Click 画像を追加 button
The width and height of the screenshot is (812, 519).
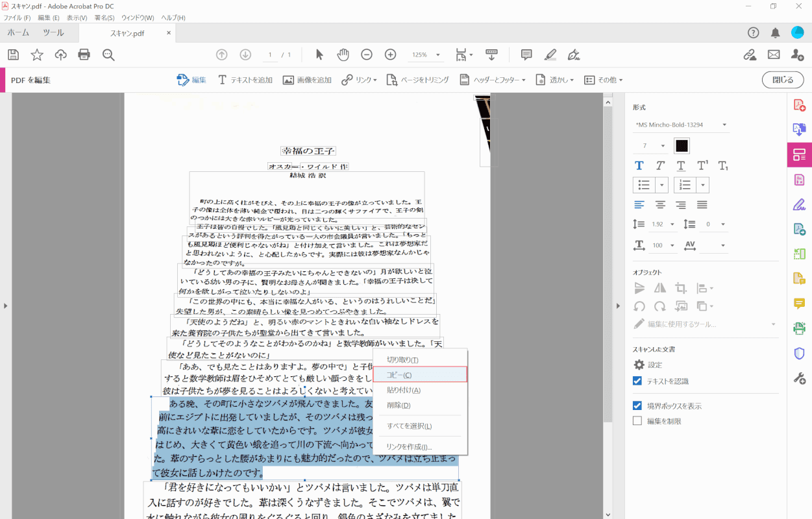[x=307, y=80]
